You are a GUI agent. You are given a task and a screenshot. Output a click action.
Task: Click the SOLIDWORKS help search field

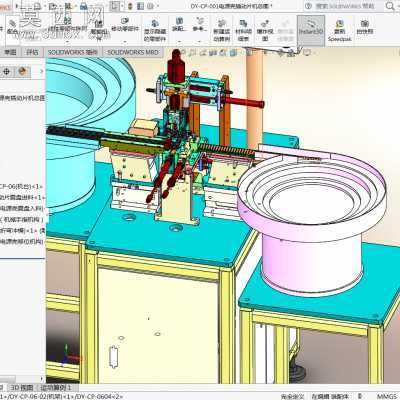coord(345,6)
